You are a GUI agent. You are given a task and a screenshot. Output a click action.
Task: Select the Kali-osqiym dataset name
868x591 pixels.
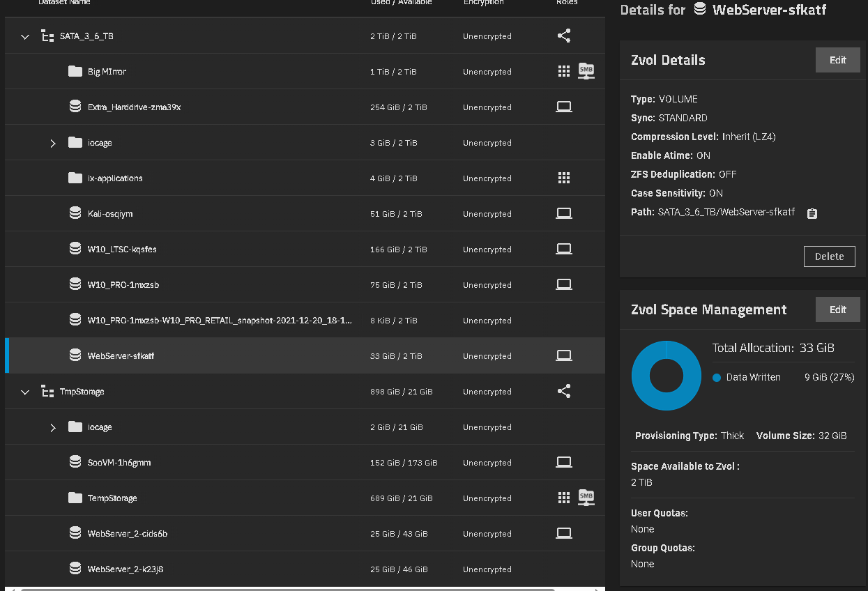(110, 214)
